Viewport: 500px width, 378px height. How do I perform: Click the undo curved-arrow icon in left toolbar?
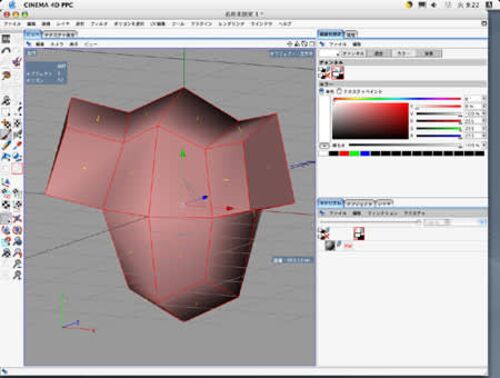[6, 50]
